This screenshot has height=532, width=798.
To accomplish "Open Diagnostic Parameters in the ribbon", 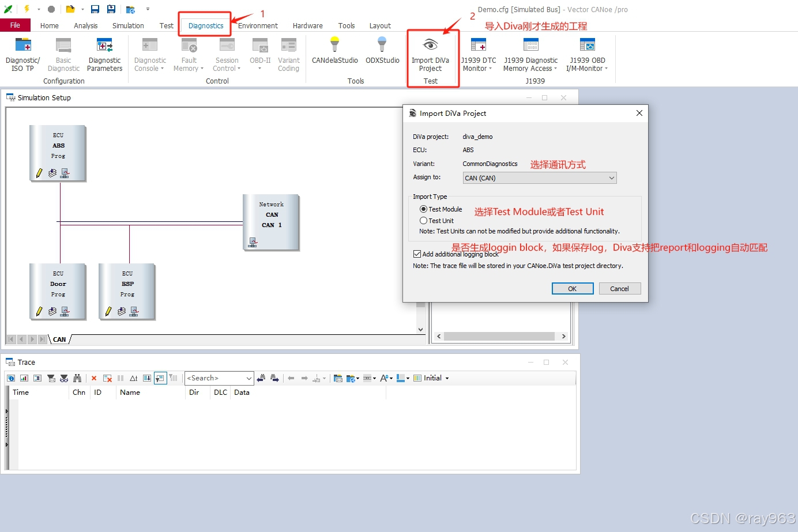I will click(105, 55).
